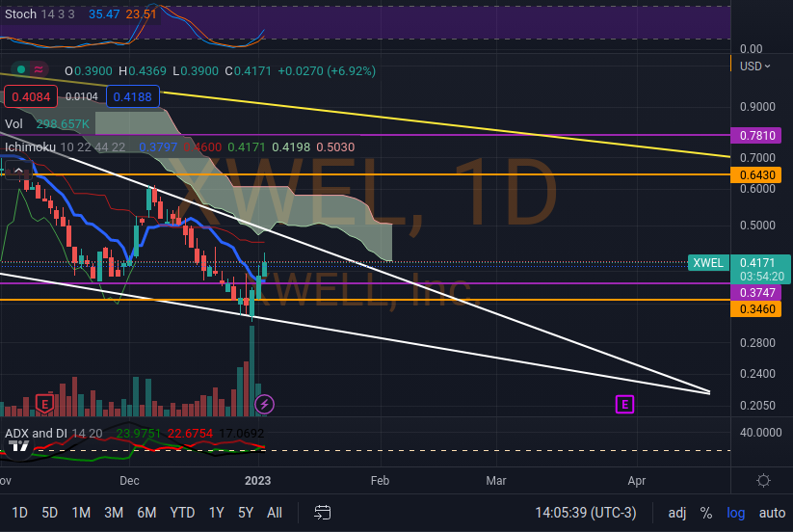Screen dimensions: 793x532
Task: Click the volume value 298.657K
Action: [x=63, y=124]
